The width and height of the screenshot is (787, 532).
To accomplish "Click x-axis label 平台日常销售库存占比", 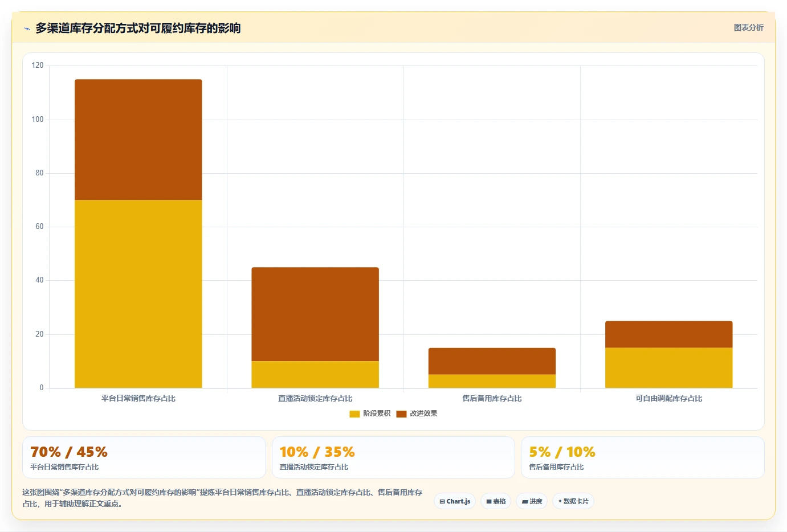I will coord(138,398).
